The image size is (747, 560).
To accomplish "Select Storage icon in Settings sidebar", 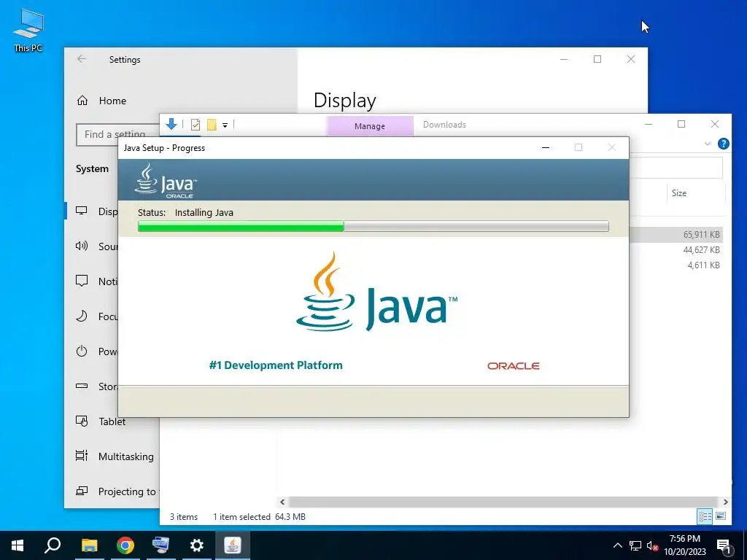I will (x=82, y=386).
